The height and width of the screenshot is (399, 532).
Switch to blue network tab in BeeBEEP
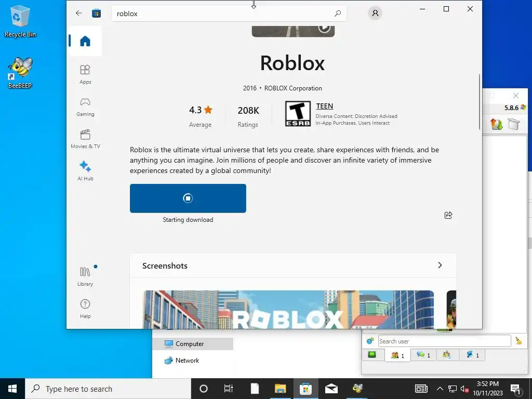pyautogui.click(x=472, y=355)
